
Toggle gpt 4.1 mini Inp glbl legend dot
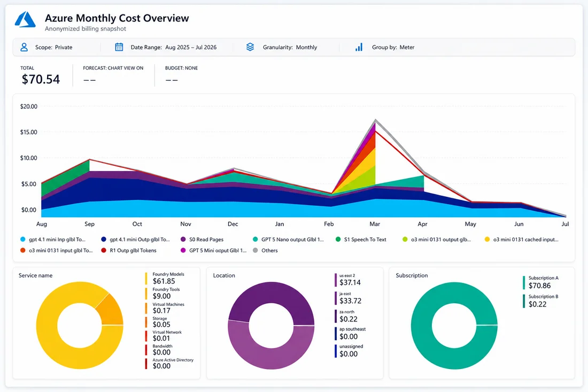[23, 240]
